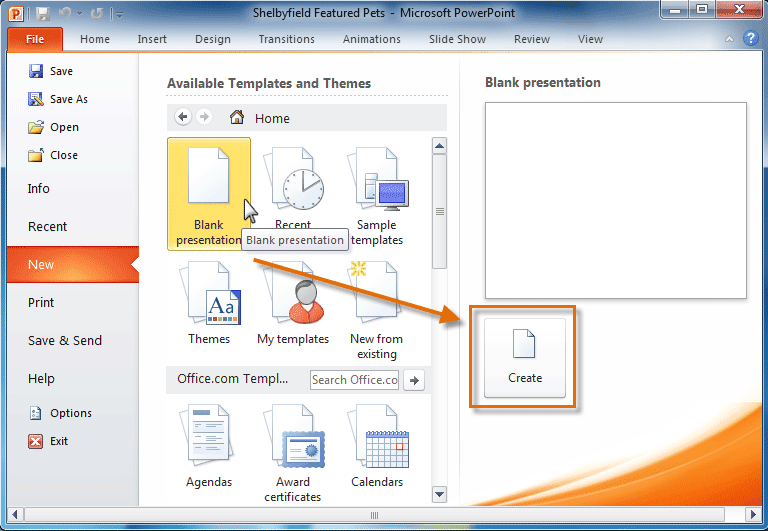Image resolution: width=768 pixels, height=531 pixels.
Task: Click the Office.com Templ... section header
Action: 233,379
